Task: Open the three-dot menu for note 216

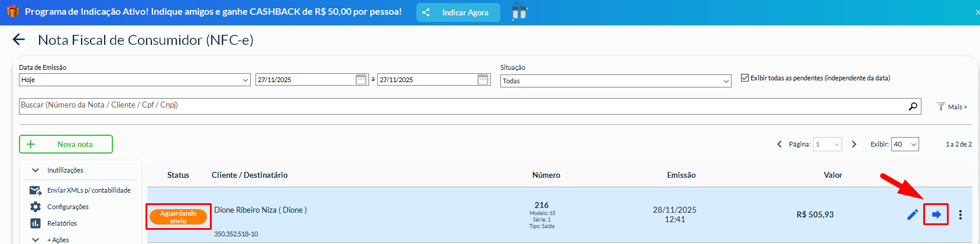Action: coord(960,214)
